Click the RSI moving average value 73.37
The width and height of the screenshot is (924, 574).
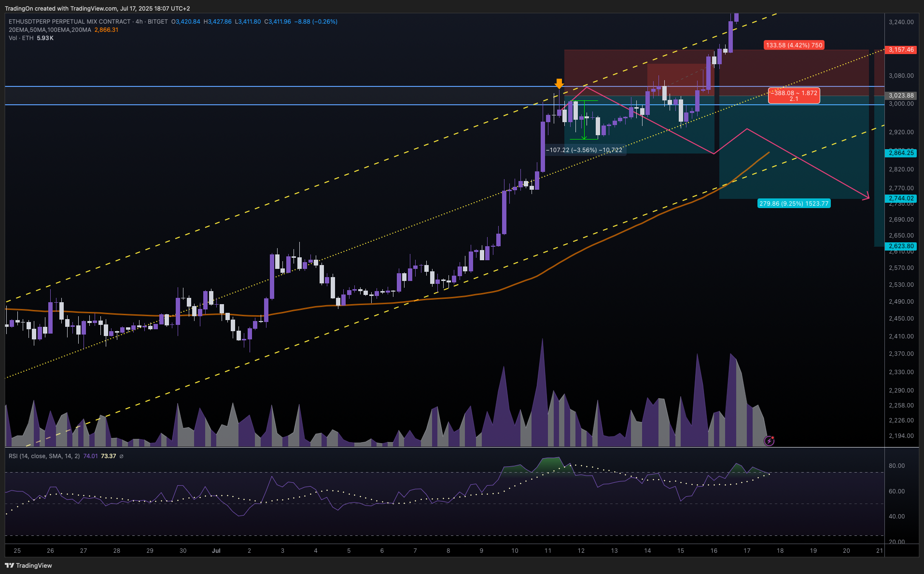click(109, 456)
